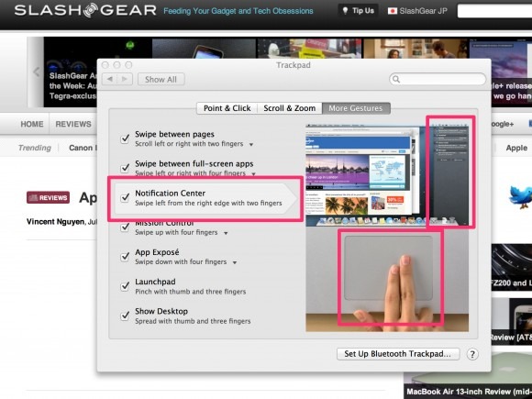Open the SlashGear JP link

tap(417, 11)
